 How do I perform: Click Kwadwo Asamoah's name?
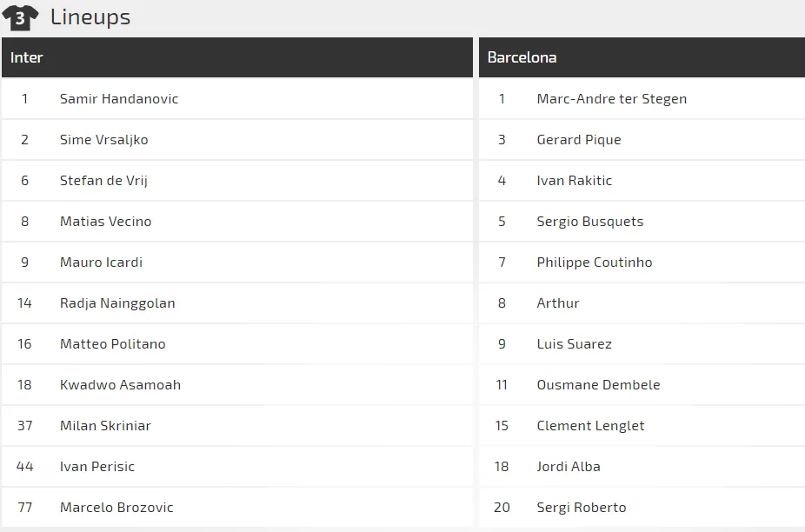120,385
